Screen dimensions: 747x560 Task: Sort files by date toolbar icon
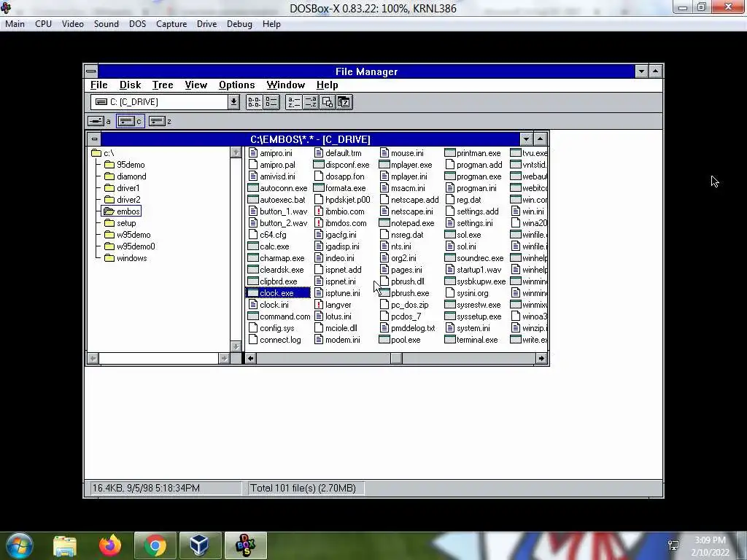click(x=344, y=102)
